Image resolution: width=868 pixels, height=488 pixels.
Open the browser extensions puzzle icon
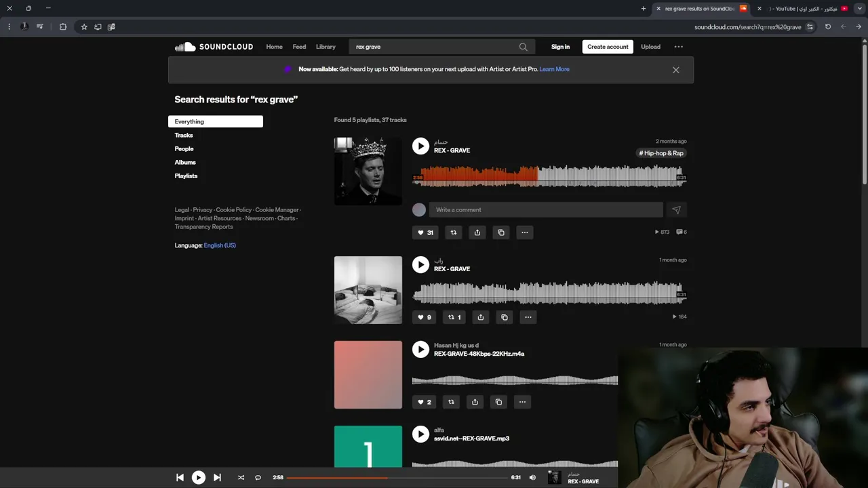point(62,27)
